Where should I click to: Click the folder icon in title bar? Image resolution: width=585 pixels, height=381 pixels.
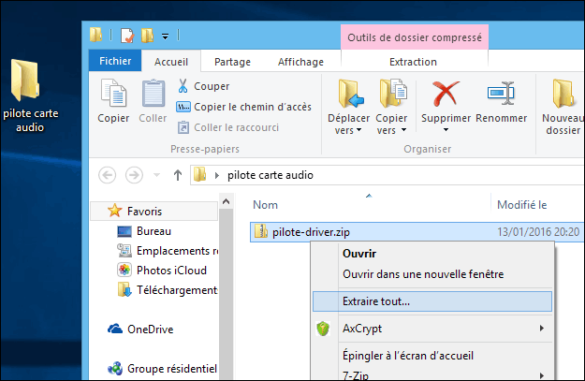pos(96,35)
